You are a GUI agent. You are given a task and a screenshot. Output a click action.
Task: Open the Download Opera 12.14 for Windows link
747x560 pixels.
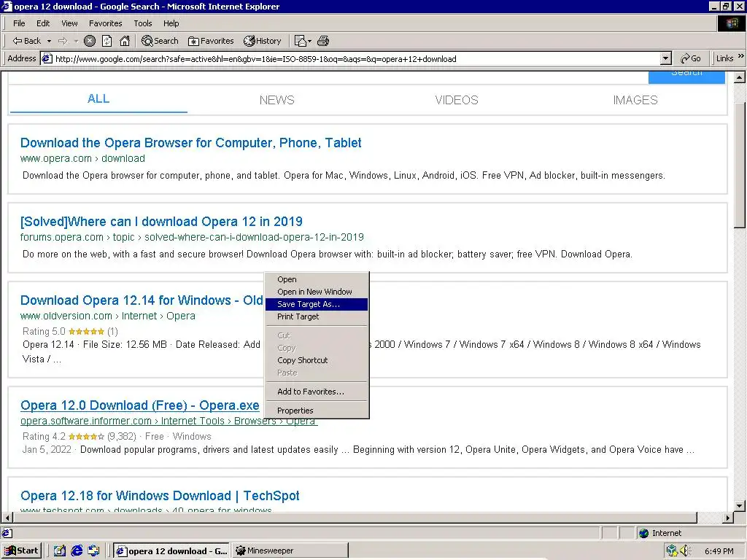pyautogui.click(x=142, y=300)
